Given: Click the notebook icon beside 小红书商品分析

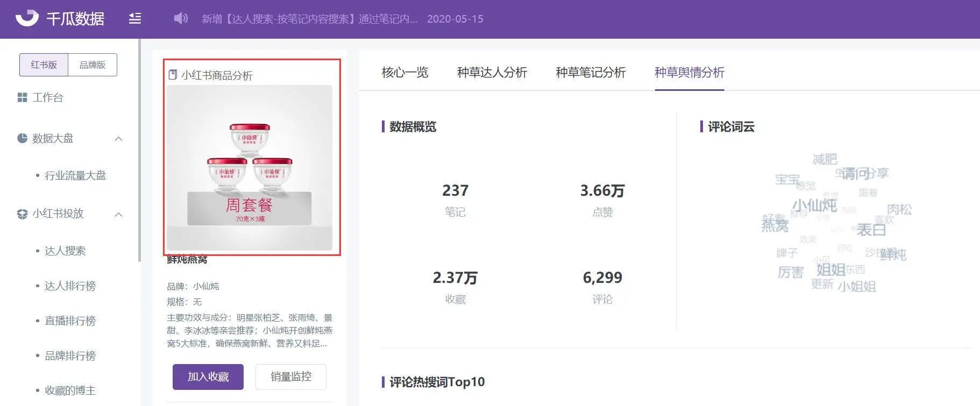Looking at the screenshot, I should point(173,75).
